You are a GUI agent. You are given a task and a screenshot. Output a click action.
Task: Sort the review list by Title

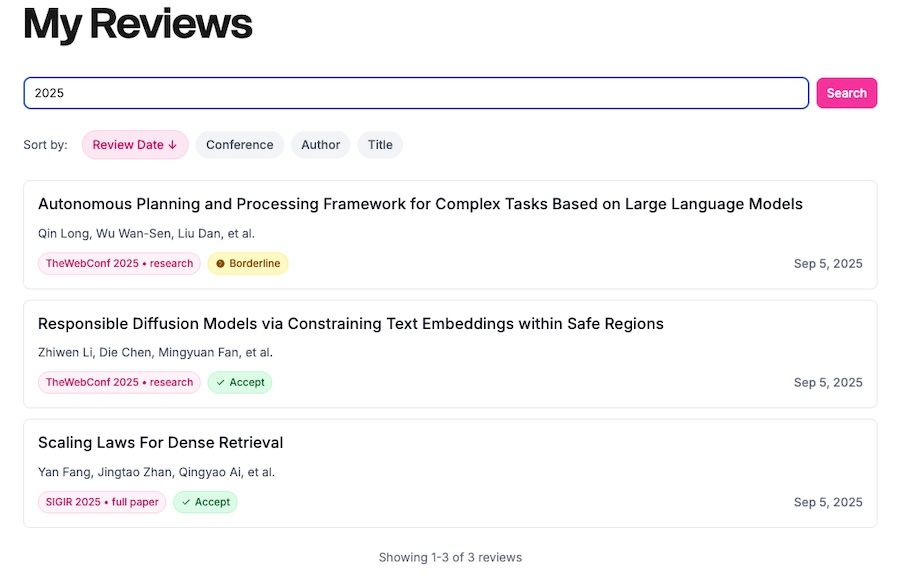pos(380,145)
